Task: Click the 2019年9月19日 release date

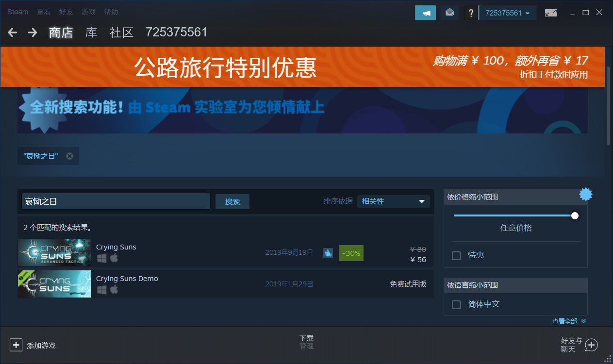Action: point(289,252)
